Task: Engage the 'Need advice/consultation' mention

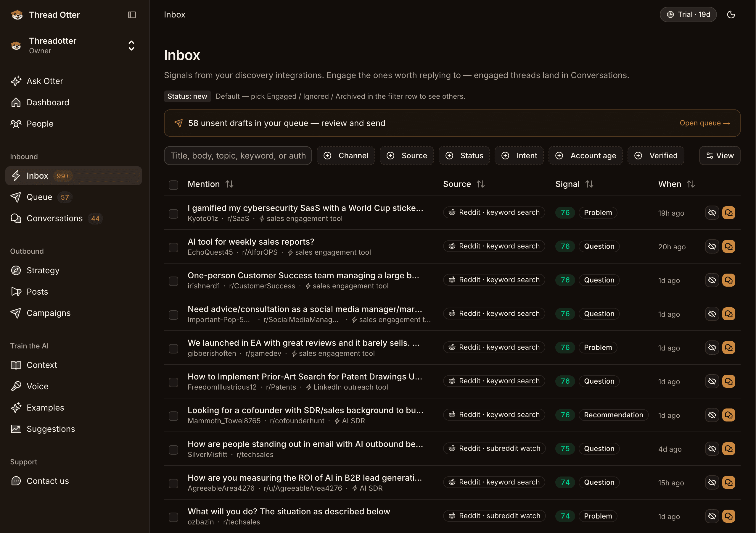Action: (x=729, y=314)
